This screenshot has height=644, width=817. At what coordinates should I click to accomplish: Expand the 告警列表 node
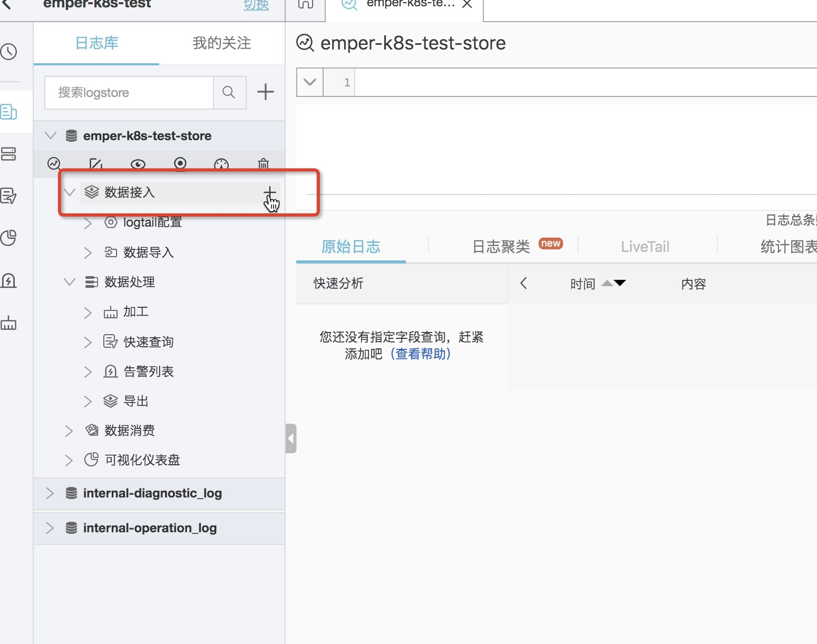[88, 372]
